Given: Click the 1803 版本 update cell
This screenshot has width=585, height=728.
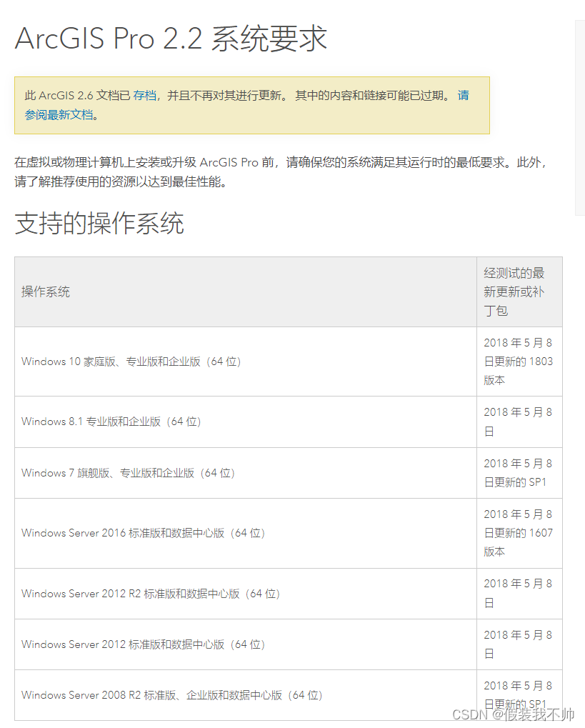Looking at the screenshot, I should pos(519,361).
